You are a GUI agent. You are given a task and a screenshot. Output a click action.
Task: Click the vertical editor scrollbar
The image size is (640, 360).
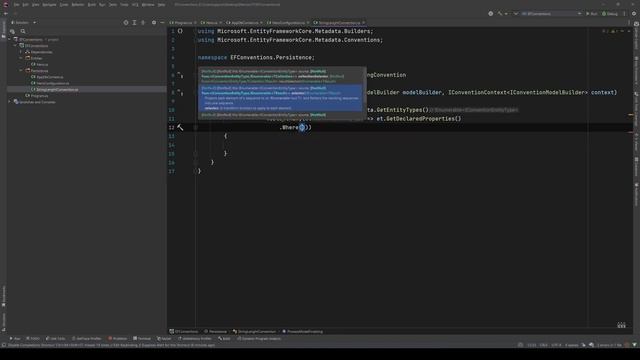[631, 176]
